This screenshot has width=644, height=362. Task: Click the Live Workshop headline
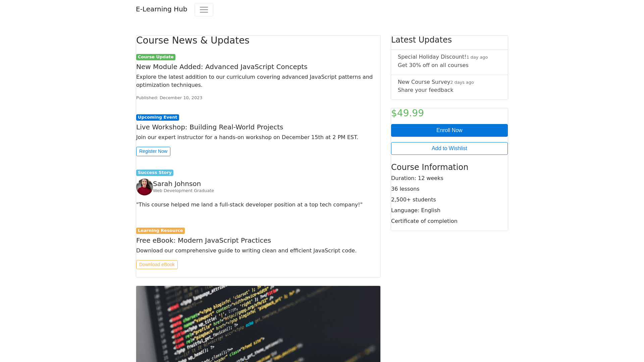[209, 127]
